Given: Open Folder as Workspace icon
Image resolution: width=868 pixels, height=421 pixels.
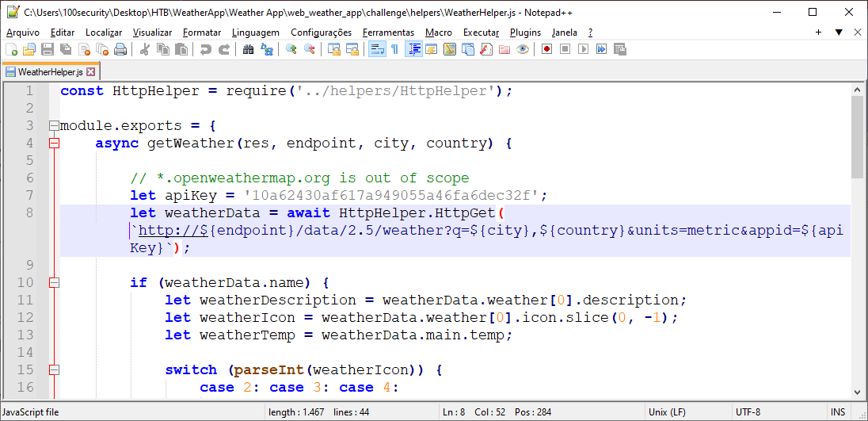Looking at the screenshot, I should tap(504, 49).
